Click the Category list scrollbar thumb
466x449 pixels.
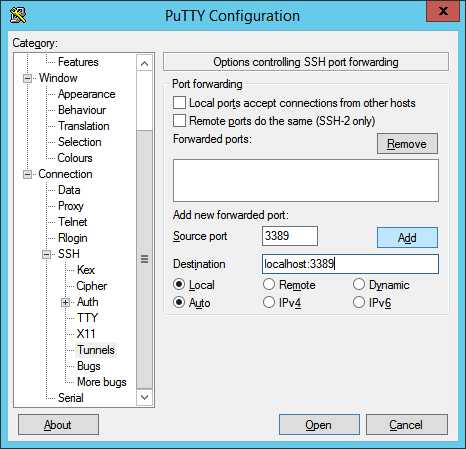point(144,259)
